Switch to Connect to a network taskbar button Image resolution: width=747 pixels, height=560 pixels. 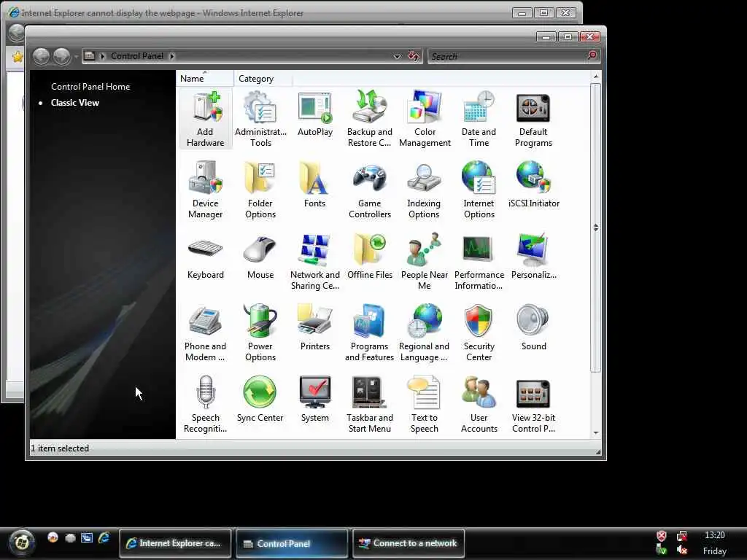pos(409,542)
